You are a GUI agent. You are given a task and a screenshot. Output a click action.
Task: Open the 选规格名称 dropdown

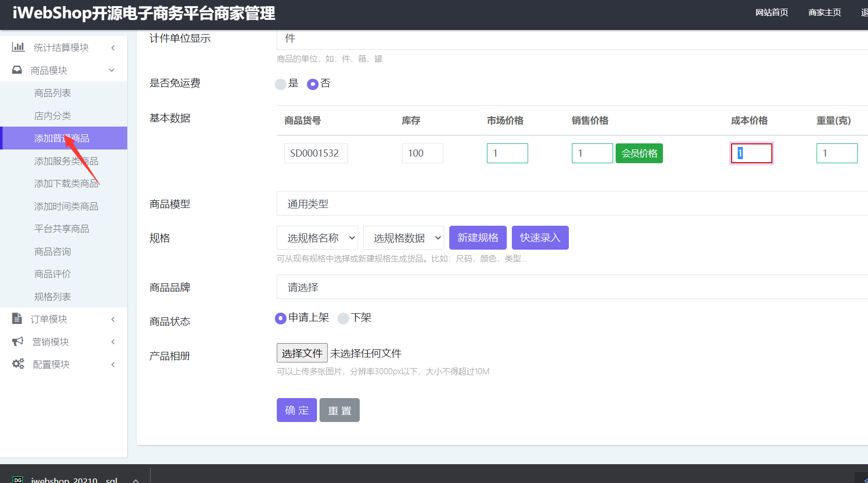317,237
